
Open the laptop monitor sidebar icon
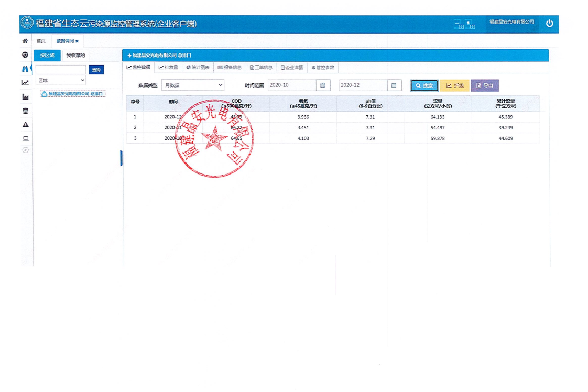25,139
